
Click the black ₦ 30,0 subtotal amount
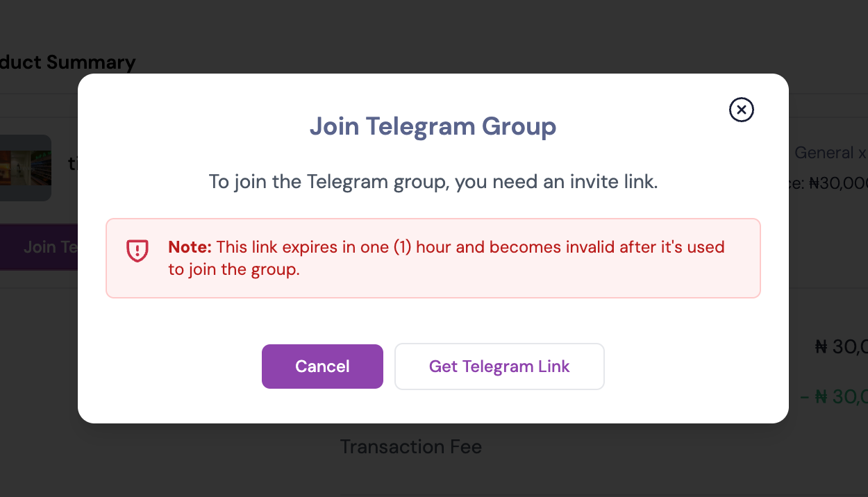tap(841, 346)
